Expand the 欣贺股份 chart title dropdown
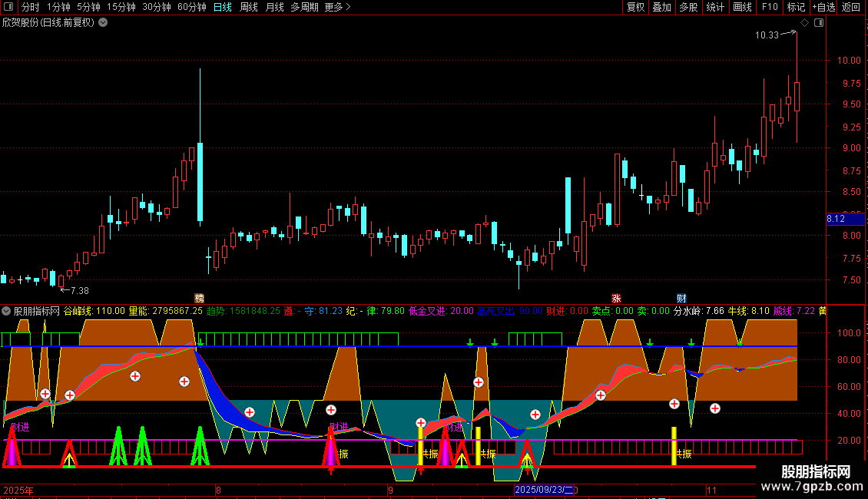This screenshot has height=499, width=868. [103, 23]
